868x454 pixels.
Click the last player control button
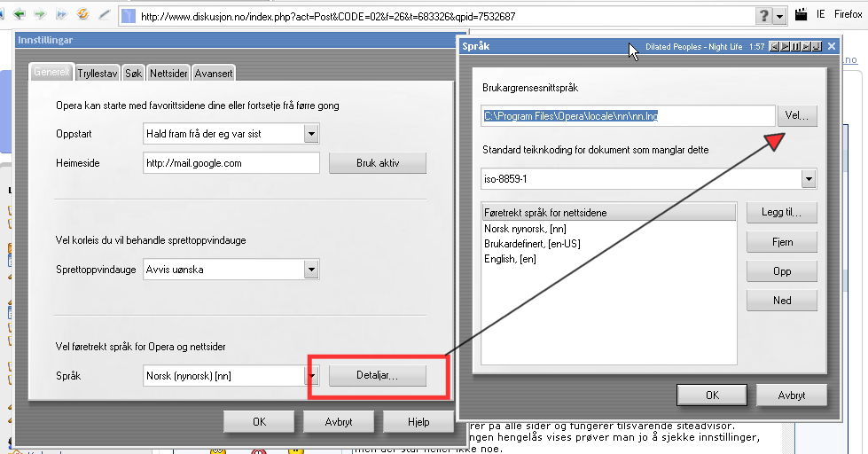coord(817,46)
